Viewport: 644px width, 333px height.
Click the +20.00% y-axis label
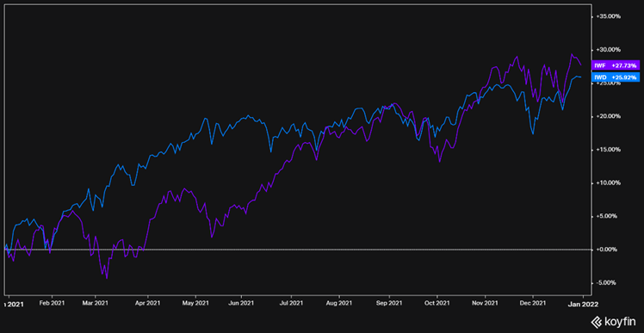click(608, 116)
